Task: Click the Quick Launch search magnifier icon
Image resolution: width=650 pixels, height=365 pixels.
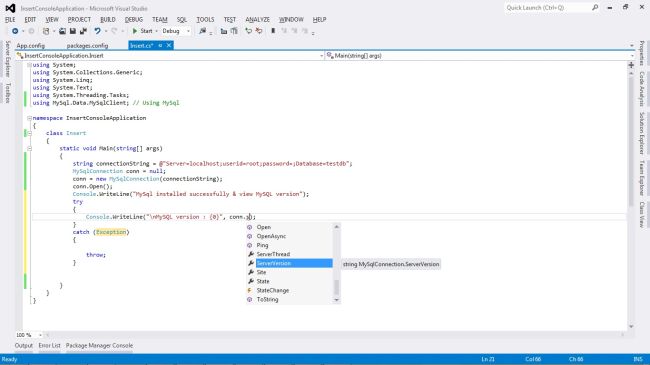Action: 595,7
